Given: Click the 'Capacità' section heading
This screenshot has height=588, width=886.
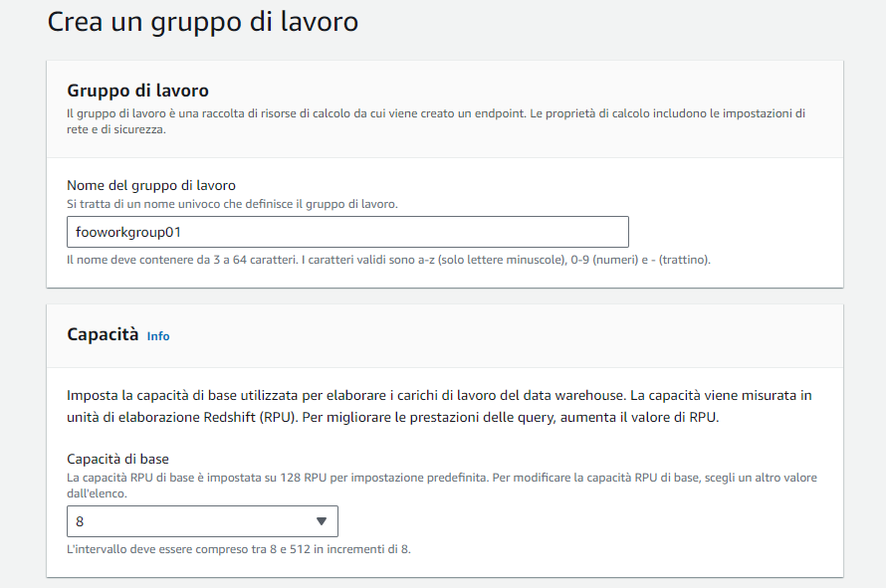Looking at the screenshot, I should [x=103, y=334].
